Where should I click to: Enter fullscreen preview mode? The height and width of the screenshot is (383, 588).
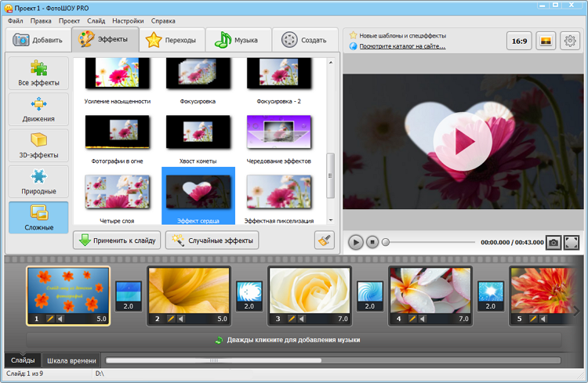point(572,243)
